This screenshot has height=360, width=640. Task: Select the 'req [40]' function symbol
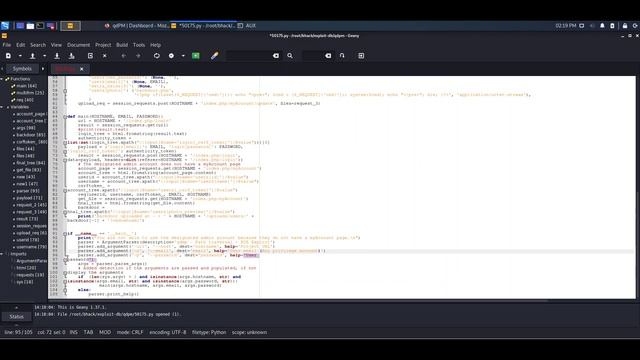[25, 100]
